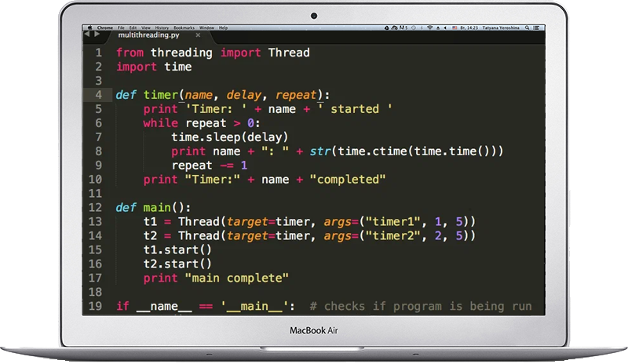Click line number 12 in the gutter
This screenshot has height=364, width=628.
tap(95, 207)
